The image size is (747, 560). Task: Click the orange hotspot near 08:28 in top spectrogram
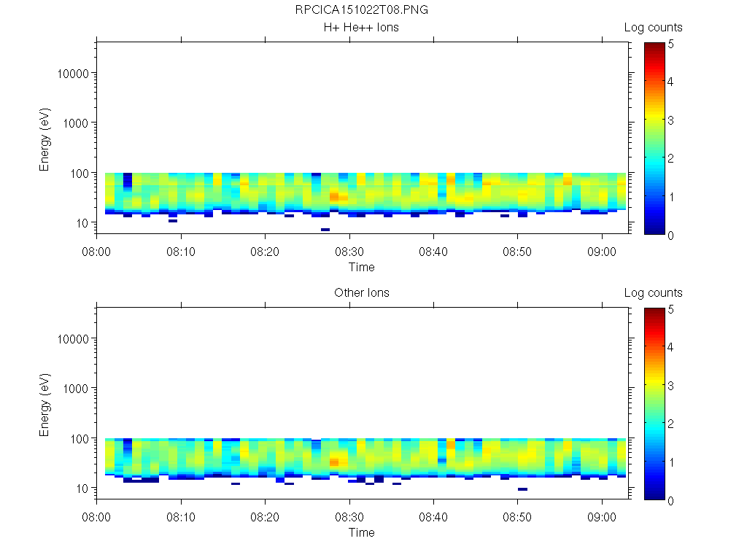coord(334,197)
